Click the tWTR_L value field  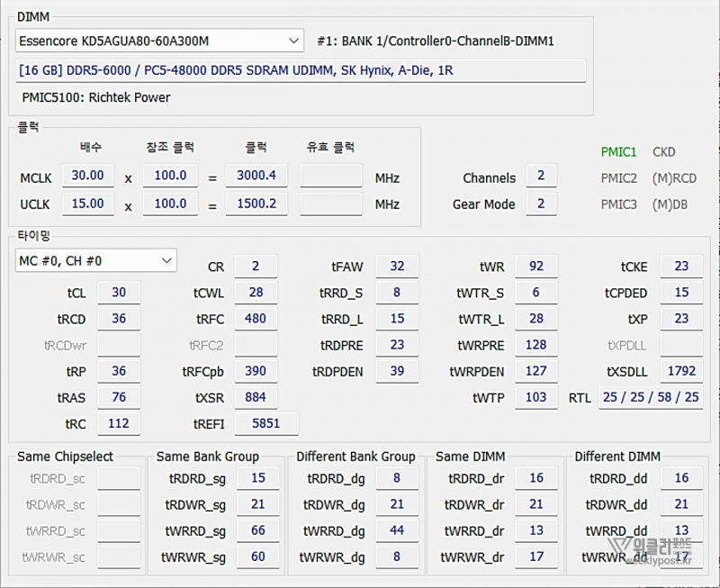pos(536,319)
